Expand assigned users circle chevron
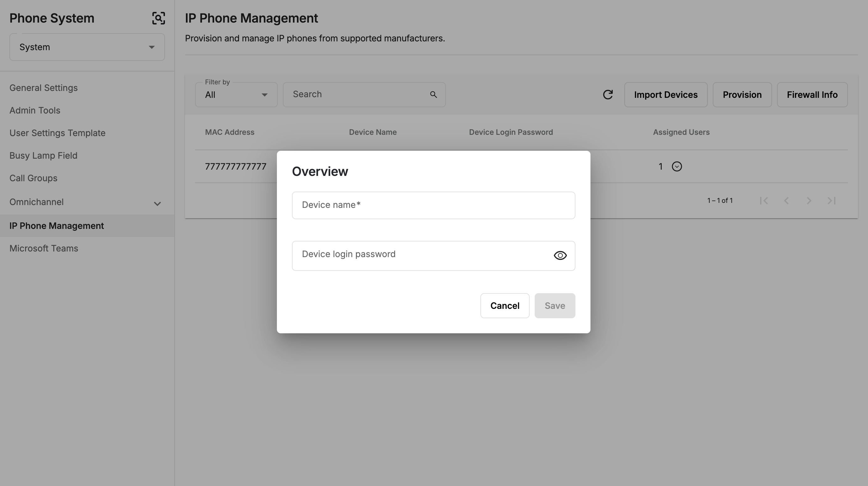Screen dimensions: 868x486 point(677,166)
